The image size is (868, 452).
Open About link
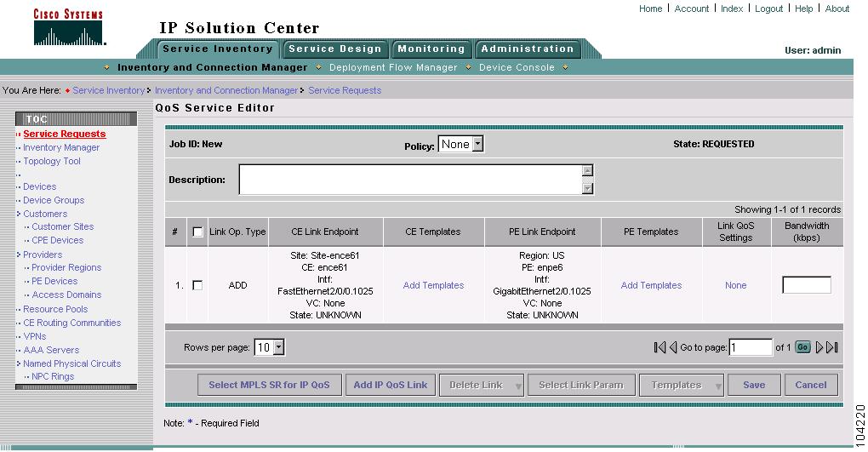click(837, 9)
